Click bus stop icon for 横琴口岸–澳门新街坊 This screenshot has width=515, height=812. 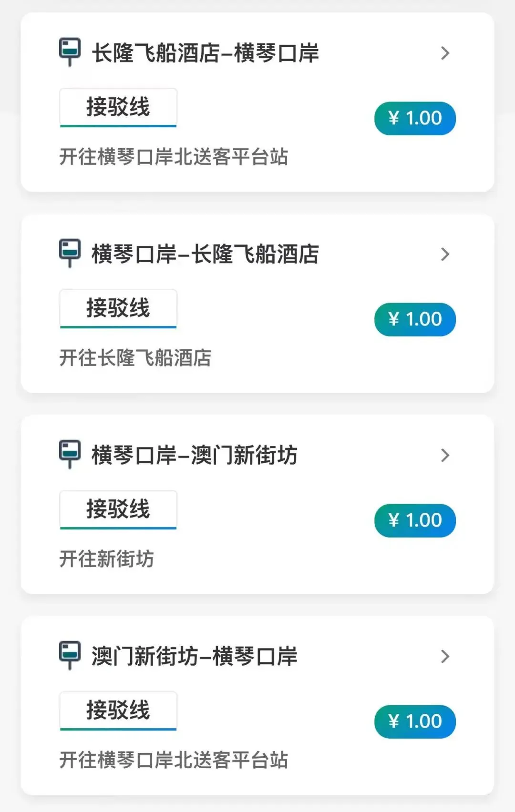[70, 454]
